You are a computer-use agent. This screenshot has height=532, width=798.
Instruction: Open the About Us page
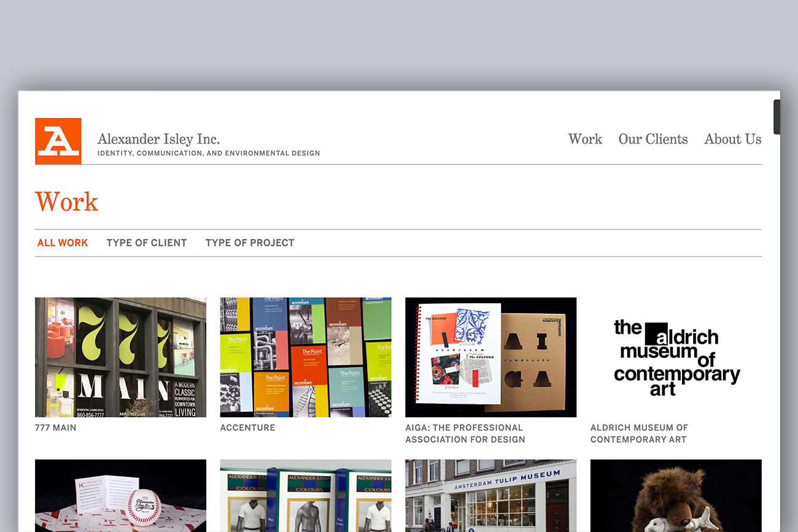[733, 139]
